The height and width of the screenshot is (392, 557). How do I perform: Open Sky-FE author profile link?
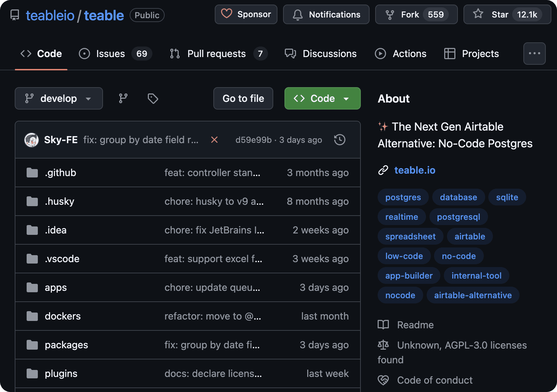point(61,140)
